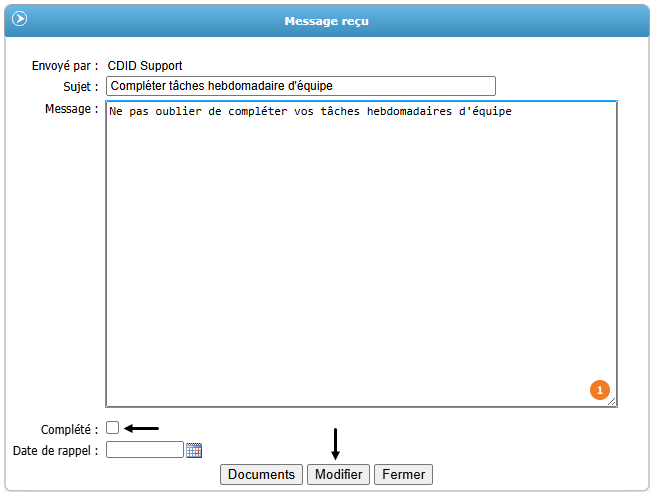The width and height of the screenshot is (650, 494).
Task: Click the CDID Support sender name
Action: pyautogui.click(x=145, y=66)
